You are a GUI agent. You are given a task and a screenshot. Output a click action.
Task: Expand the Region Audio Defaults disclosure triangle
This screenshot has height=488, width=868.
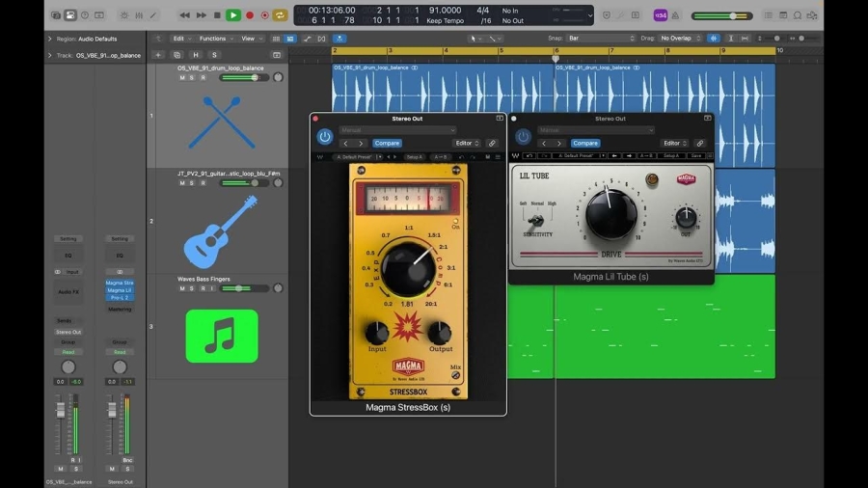[50, 39]
